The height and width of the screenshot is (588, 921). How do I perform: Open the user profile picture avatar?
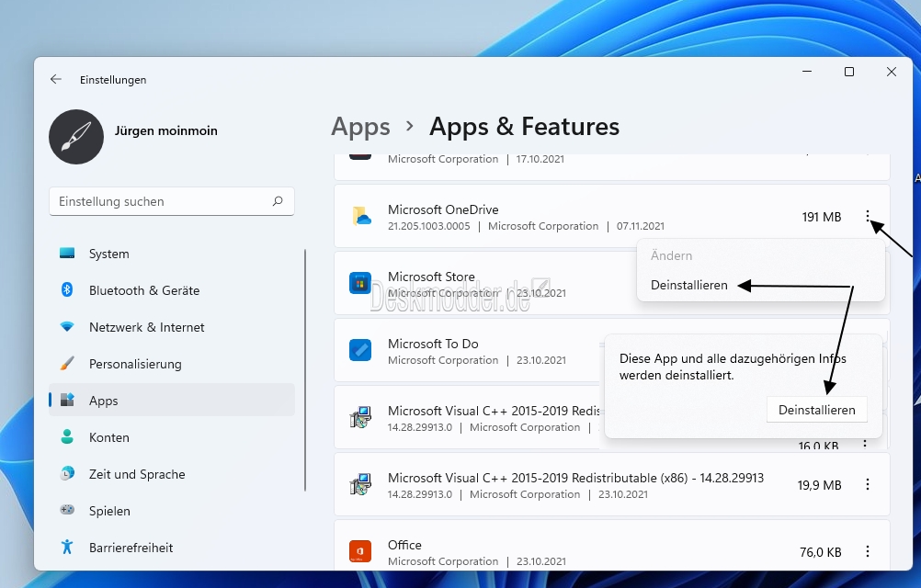coord(76,137)
